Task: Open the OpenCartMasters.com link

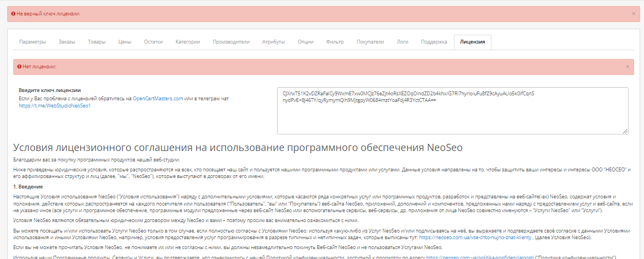Action: pos(158,99)
